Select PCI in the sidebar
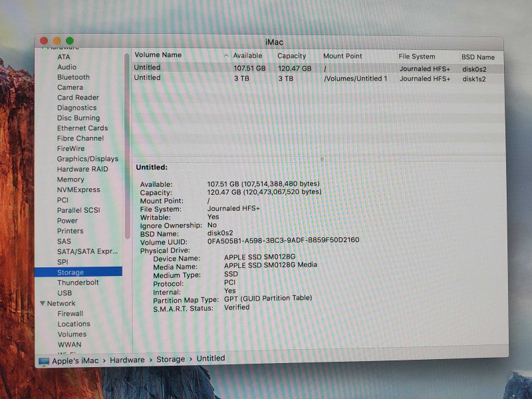Viewport: 532px width, 399px height. click(63, 200)
